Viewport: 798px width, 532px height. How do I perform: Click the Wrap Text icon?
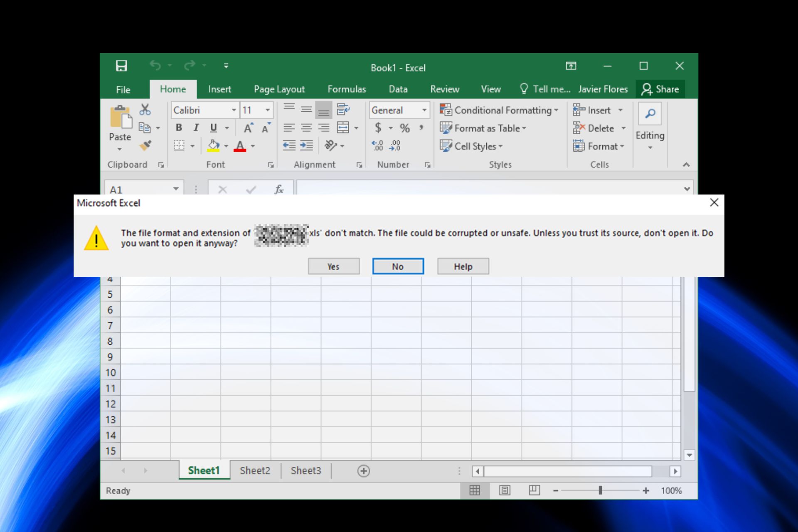(x=343, y=110)
